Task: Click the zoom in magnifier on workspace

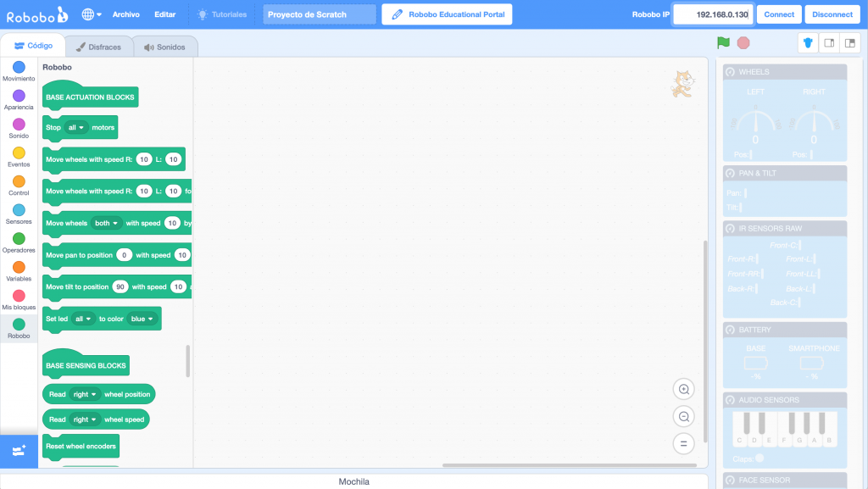Action: pos(683,389)
